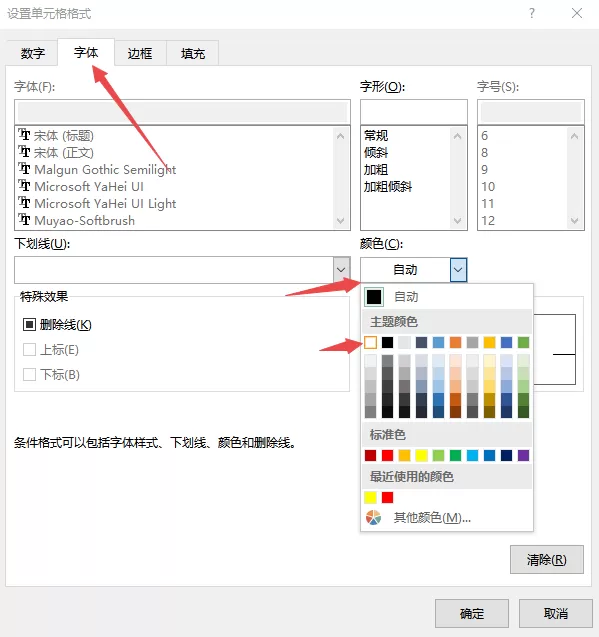Open the 边框 tab
The height and width of the screenshot is (637, 599).
(140, 53)
